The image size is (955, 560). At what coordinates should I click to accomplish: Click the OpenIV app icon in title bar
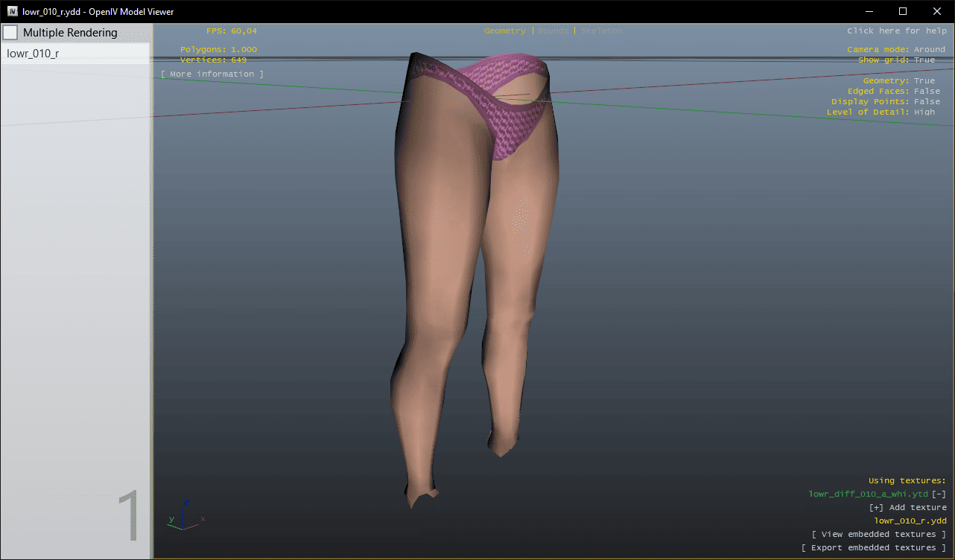coord(13,11)
